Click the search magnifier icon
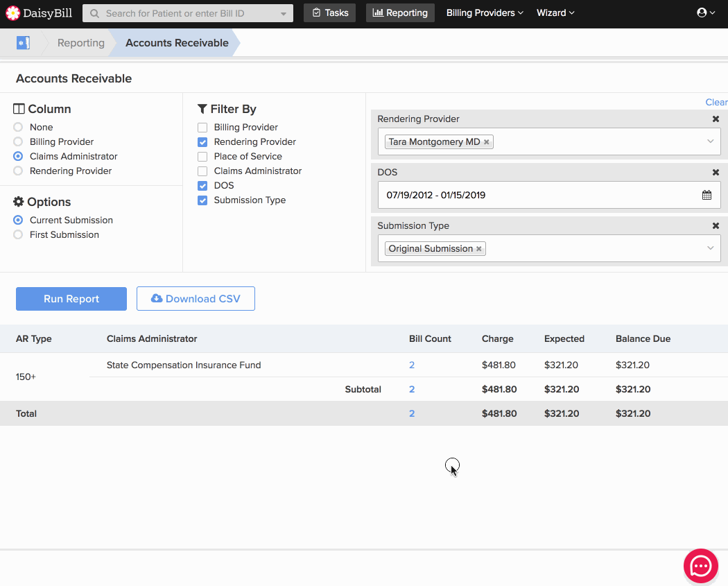 tap(94, 13)
